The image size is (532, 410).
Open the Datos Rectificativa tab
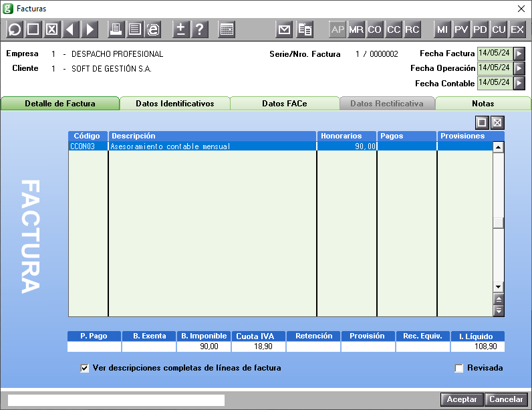pyautogui.click(x=387, y=104)
